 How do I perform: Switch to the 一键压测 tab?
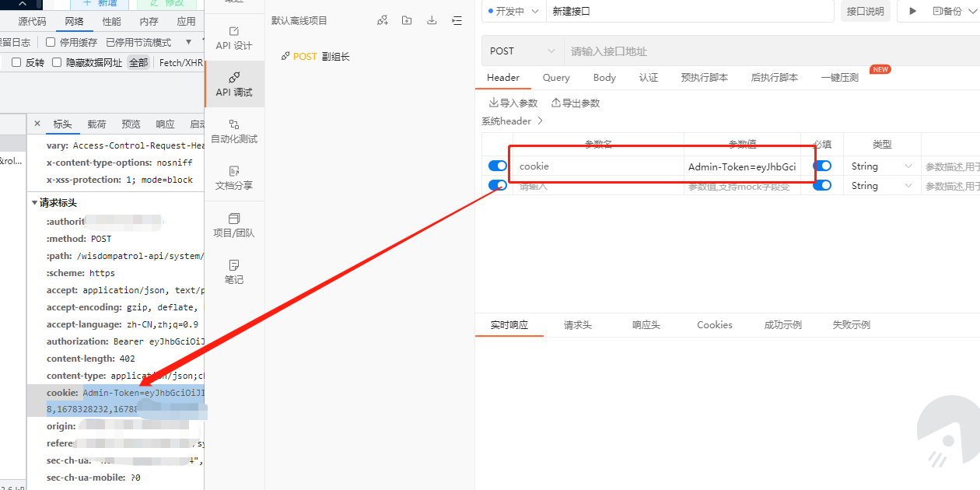(x=840, y=78)
